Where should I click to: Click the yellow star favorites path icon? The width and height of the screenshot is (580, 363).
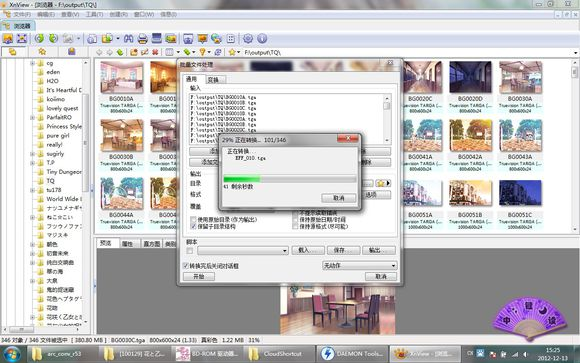[x=232, y=52]
